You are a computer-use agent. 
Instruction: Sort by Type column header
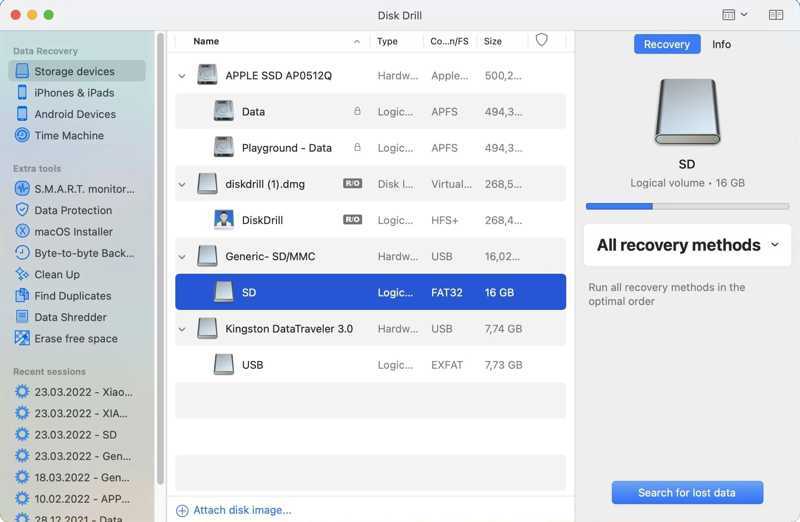coord(387,41)
